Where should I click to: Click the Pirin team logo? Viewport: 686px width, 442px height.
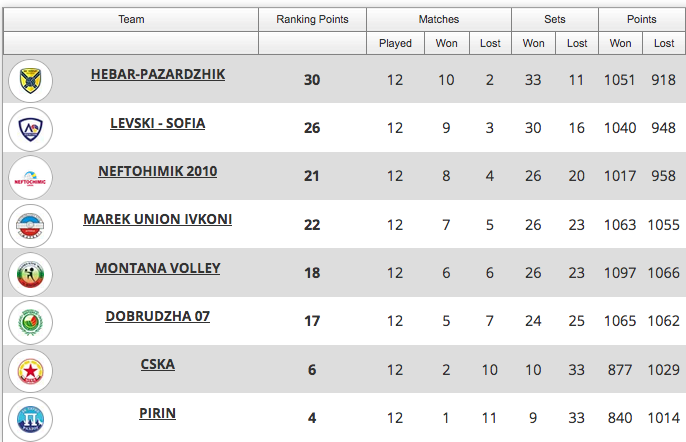(x=30, y=418)
